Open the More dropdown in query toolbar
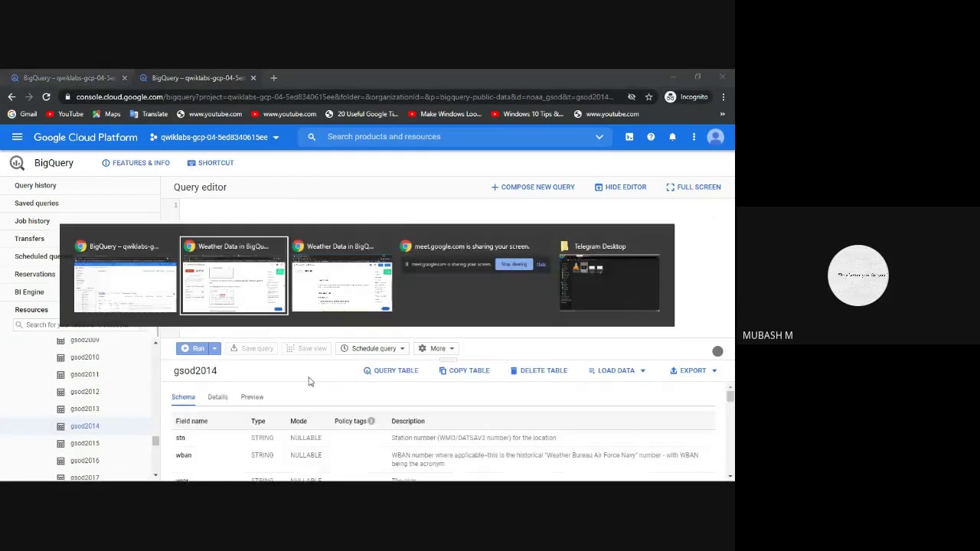980x551 pixels. pyautogui.click(x=436, y=348)
